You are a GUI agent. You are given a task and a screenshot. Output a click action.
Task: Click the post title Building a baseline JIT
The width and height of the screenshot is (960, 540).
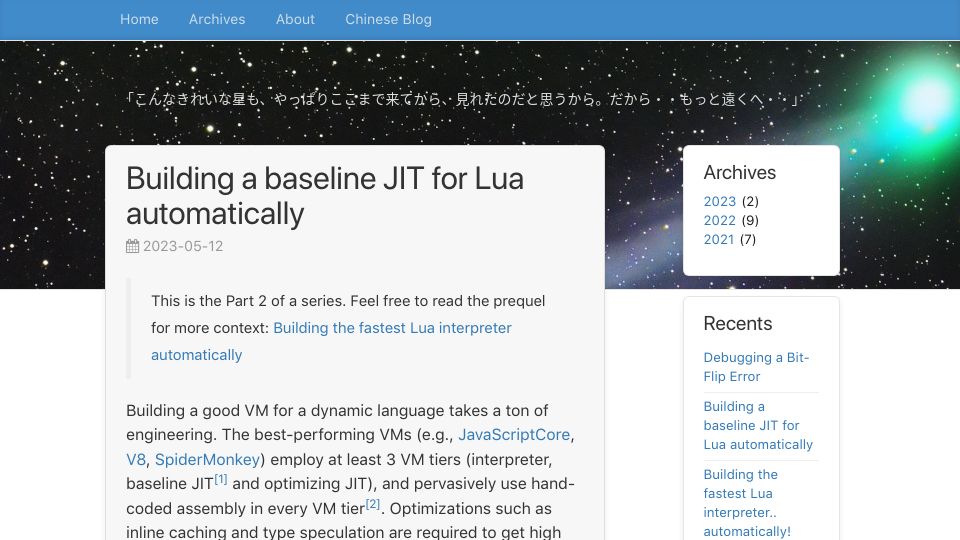(324, 196)
